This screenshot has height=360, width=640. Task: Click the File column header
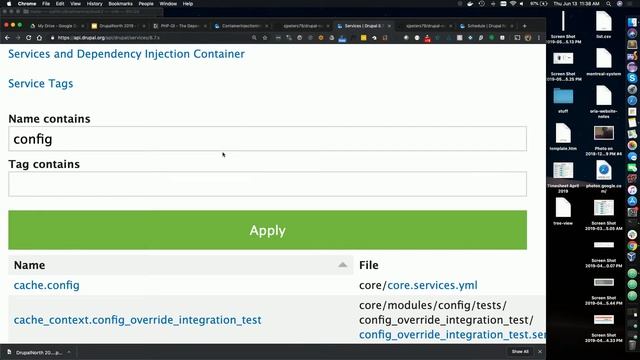(x=369, y=265)
